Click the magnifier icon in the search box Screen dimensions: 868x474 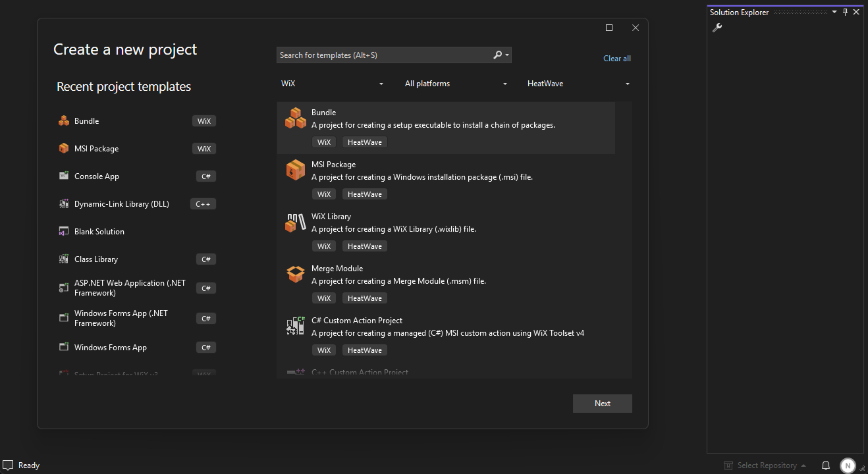point(497,55)
